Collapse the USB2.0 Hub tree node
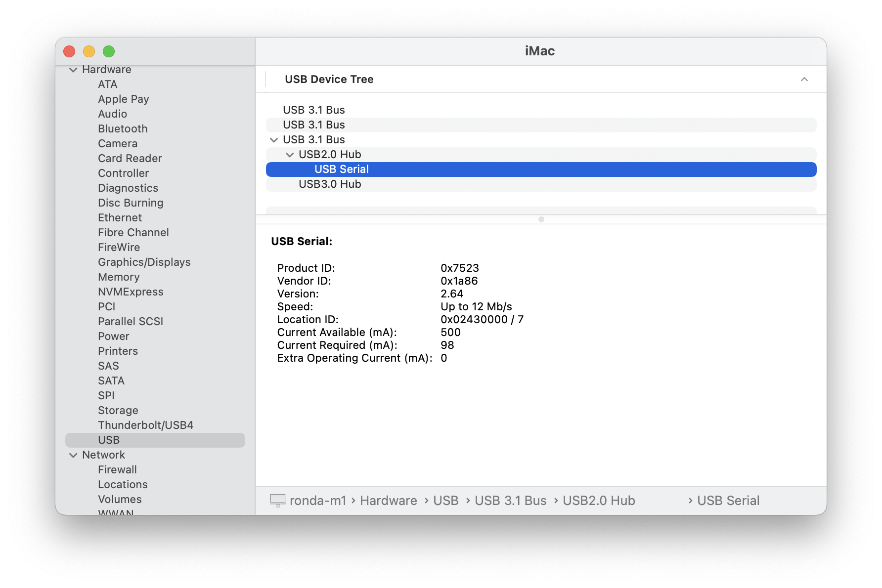Viewport: 882px width, 588px height. point(290,155)
